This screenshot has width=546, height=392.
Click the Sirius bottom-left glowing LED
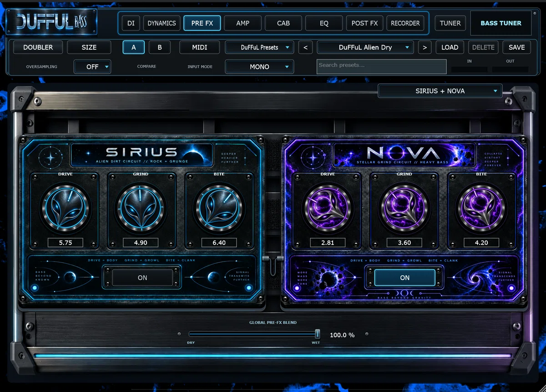click(x=35, y=288)
